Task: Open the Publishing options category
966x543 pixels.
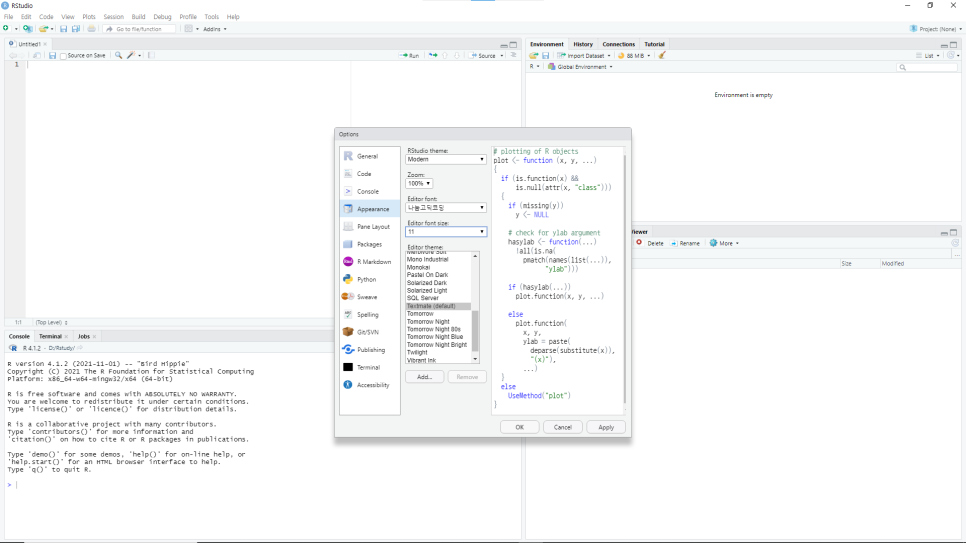Action: pyautogui.click(x=369, y=350)
